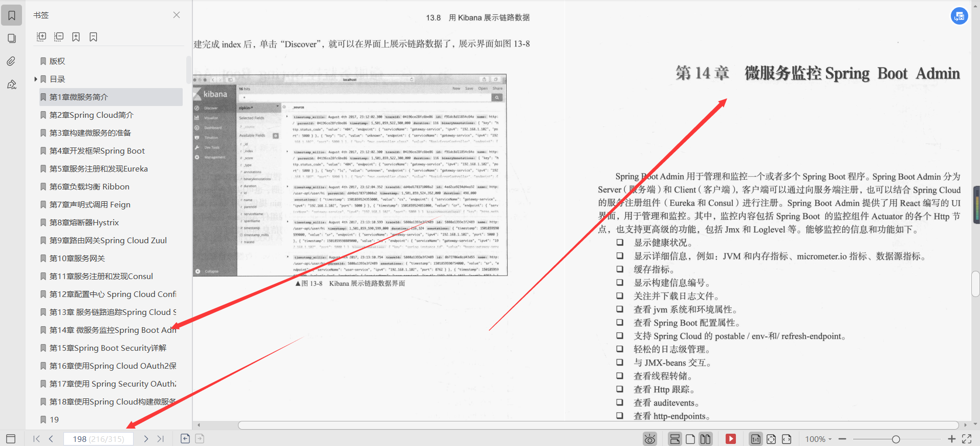Click the page number input field
Image resolution: width=980 pixels, height=446 pixels.
(x=98, y=439)
